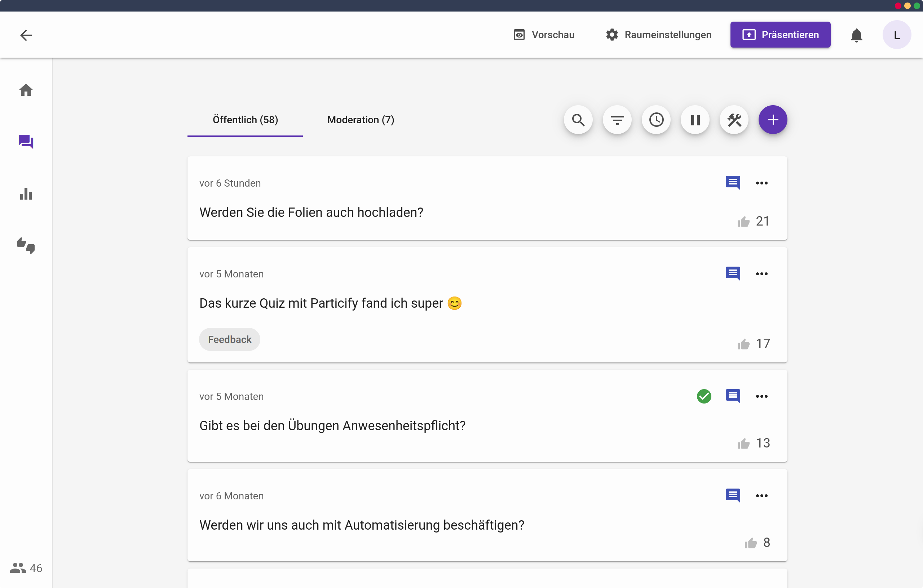
Task: Add a new post with plus button
Action: pyautogui.click(x=773, y=120)
